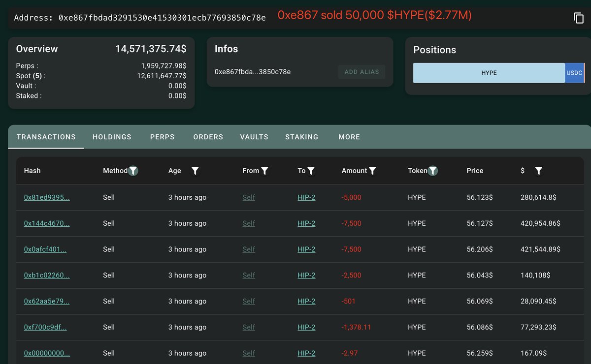The height and width of the screenshot is (364, 591).
Task: Click HIP-2 link in the -1,378.11 row
Action: click(306, 327)
